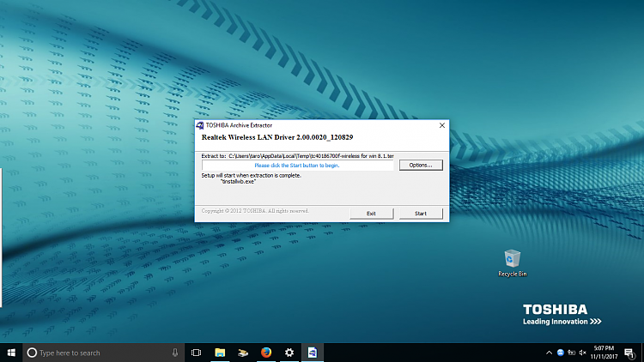
Task: Click the Toshiba copyright notice text
Action: coord(255,210)
